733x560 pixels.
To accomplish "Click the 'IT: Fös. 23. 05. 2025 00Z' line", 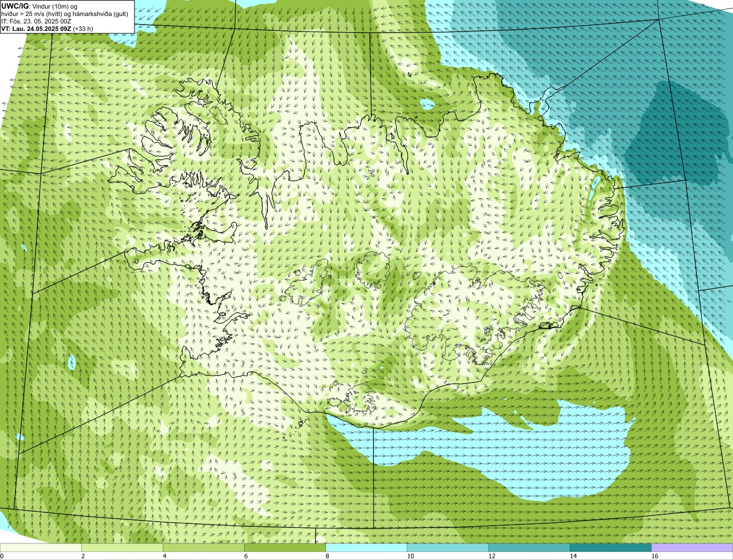I will 36,21.
